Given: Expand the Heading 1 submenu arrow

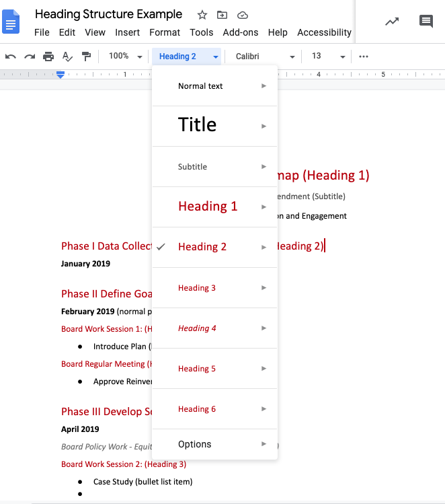Looking at the screenshot, I should coord(264,207).
